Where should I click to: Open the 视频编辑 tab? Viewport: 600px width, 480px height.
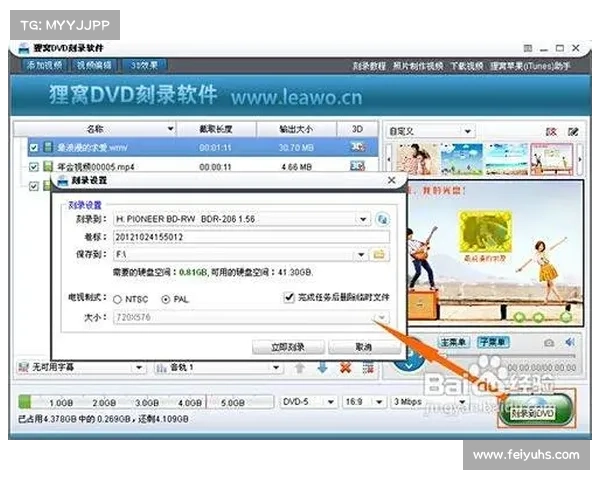click(94, 65)
